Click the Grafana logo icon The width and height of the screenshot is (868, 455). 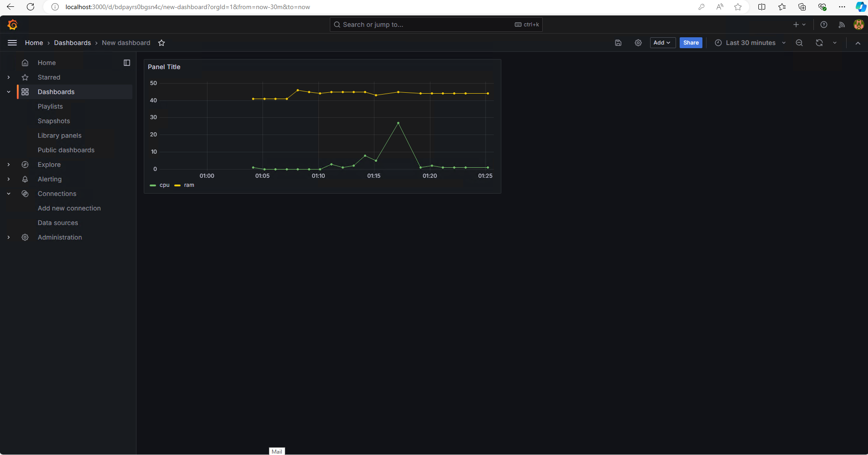[x=12, y=25]
